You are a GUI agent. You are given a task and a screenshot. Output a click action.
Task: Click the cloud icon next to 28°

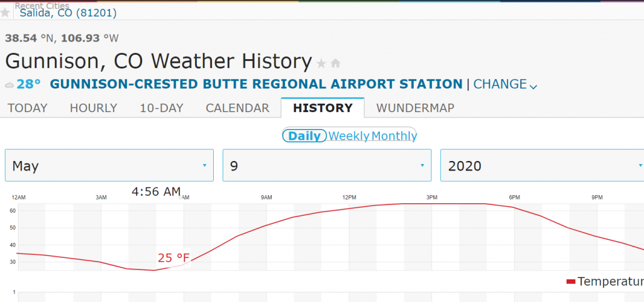tap(9, 84)
